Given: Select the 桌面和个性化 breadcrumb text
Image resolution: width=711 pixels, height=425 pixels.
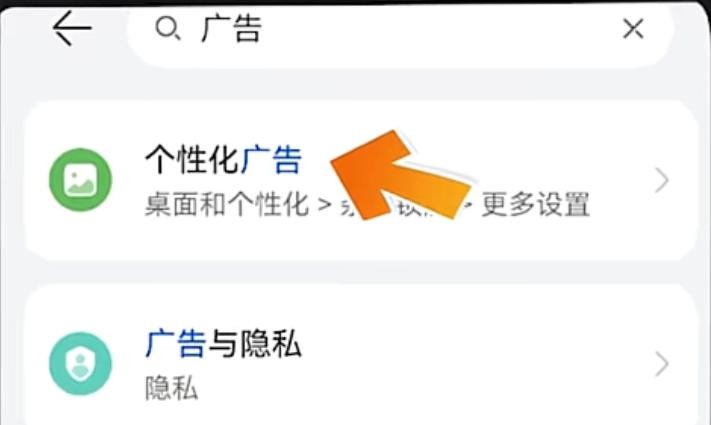Looking at the screenshot, I should click(227, 205).
